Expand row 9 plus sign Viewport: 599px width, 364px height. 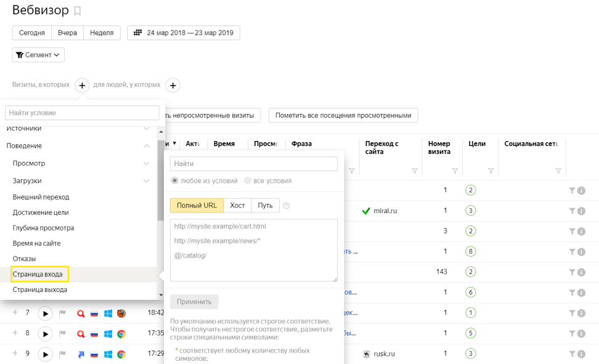pos(15,354)
